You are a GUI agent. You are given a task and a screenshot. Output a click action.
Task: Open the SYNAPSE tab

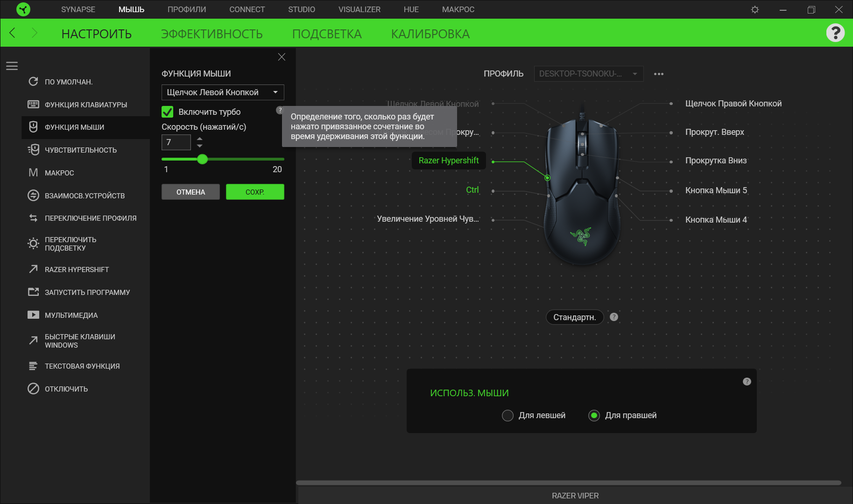click(78, 9)
